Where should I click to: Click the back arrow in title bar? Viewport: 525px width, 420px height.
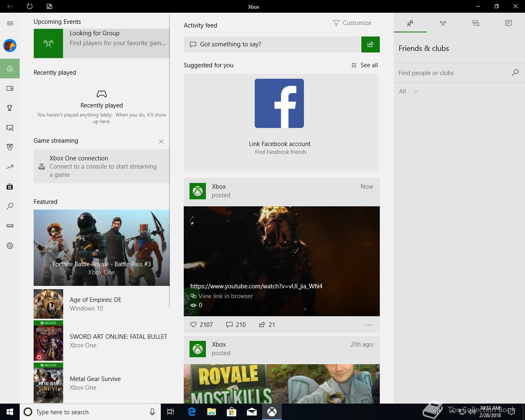(10, 7)
